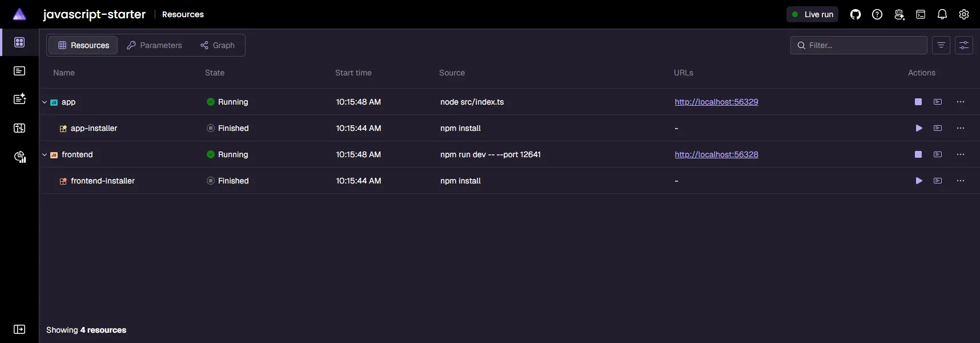Start the app-installer resource
This screenshot has width=980, height=343.
[919, 128]
